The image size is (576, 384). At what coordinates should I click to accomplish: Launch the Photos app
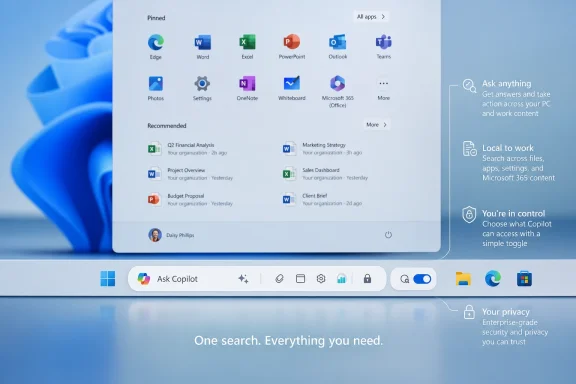156,88
